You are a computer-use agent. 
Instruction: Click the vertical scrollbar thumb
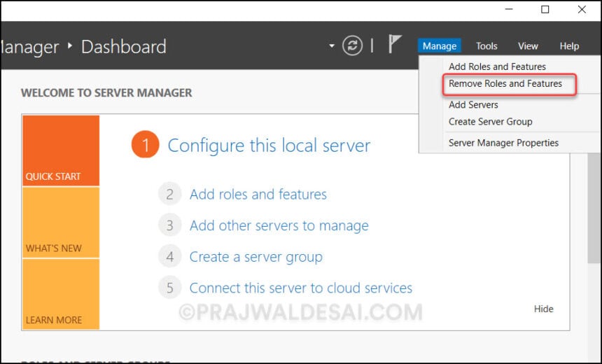594,207
